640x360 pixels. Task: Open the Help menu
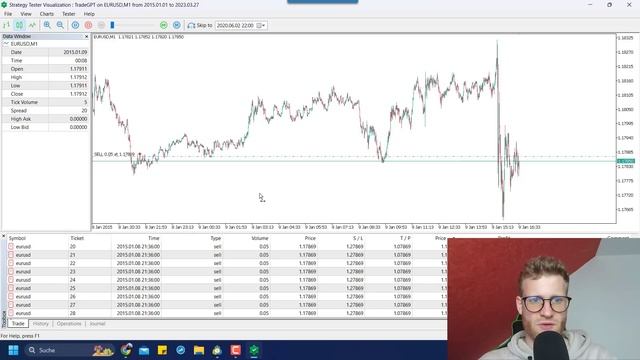click(x=89, y=14)
